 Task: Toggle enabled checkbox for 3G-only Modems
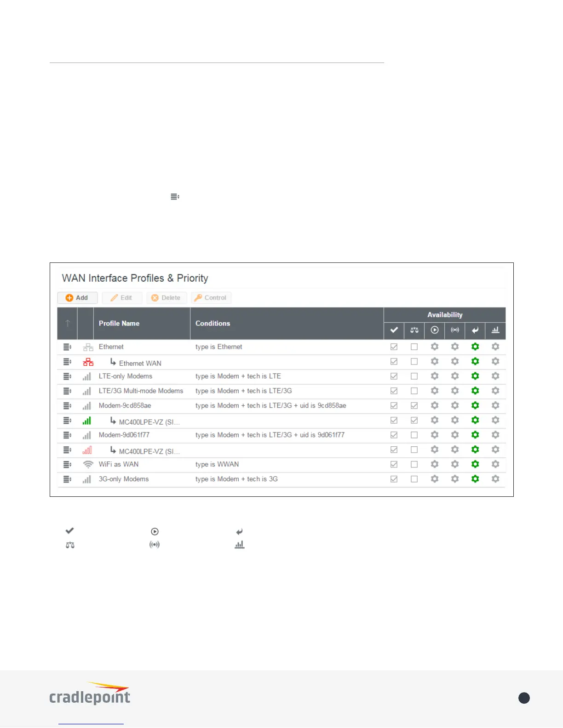tap(394, 479)
